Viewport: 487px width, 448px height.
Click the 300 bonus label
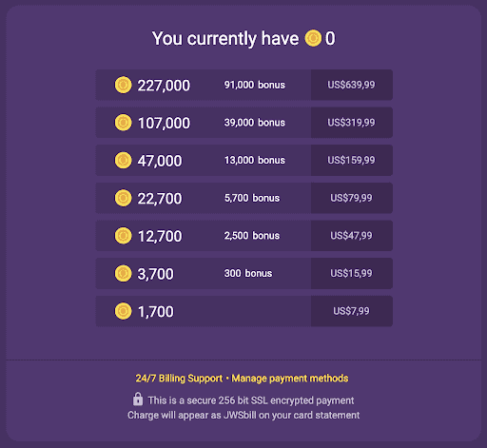[x=248, y=273]
